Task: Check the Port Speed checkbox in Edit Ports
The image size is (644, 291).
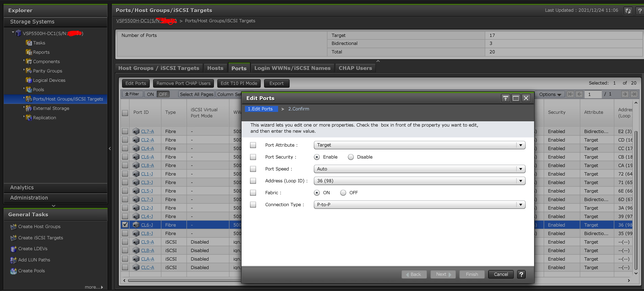Action: [253, 169]
